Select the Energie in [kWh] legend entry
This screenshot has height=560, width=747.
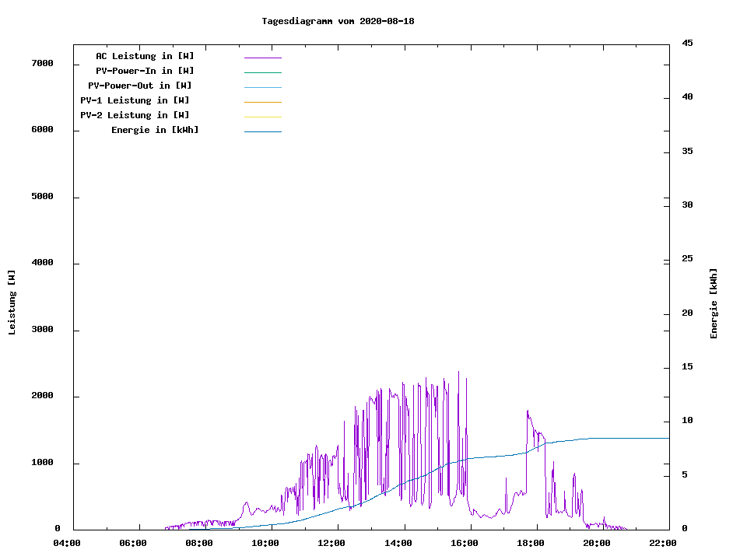(x=155, y=130)
